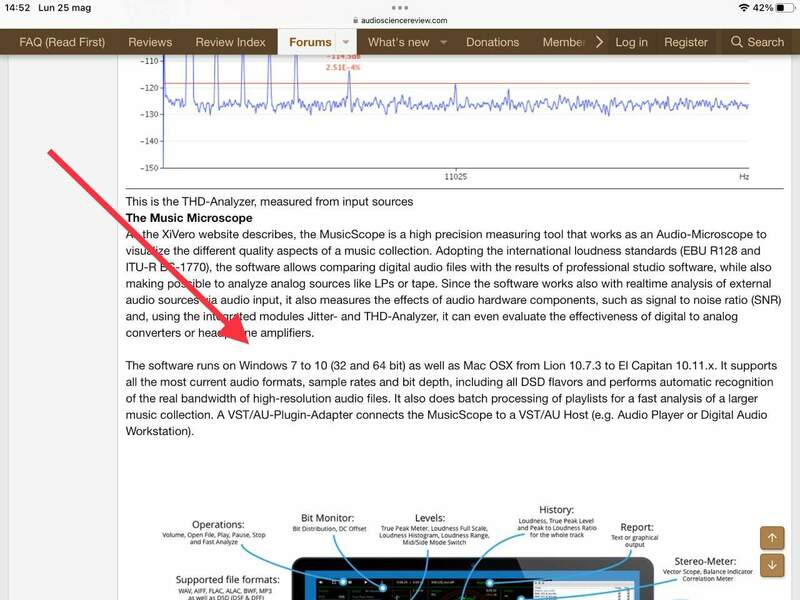Tap the lock icon beside the URL
Image resolution: width=800 pixels, height=600 pixels.
click(x=356, y=20)
